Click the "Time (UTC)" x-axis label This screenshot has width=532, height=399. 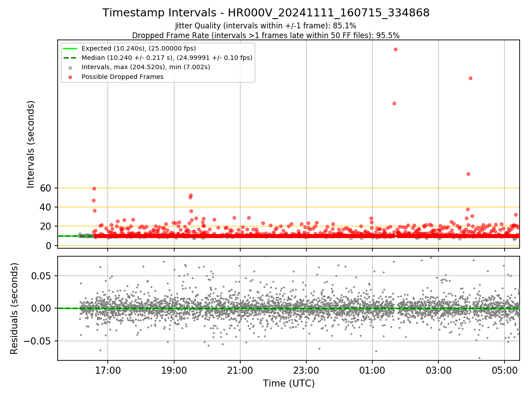tap(289, 383)
